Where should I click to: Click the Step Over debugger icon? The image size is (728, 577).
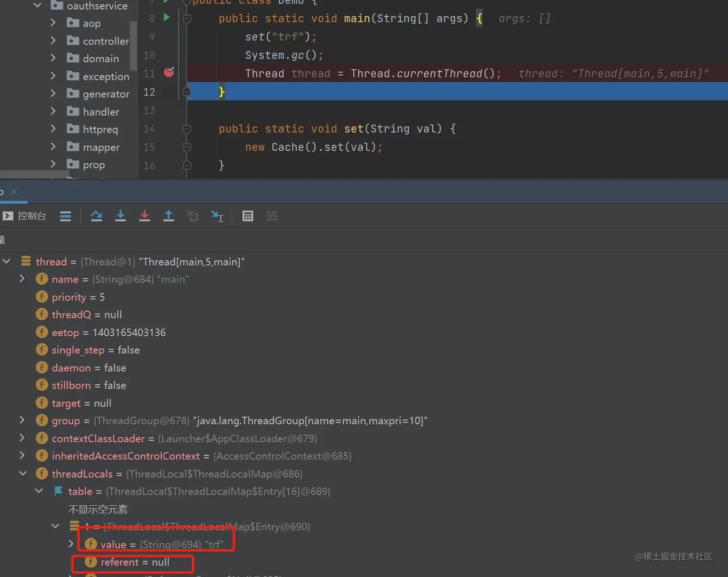click(x=96, y=216)
